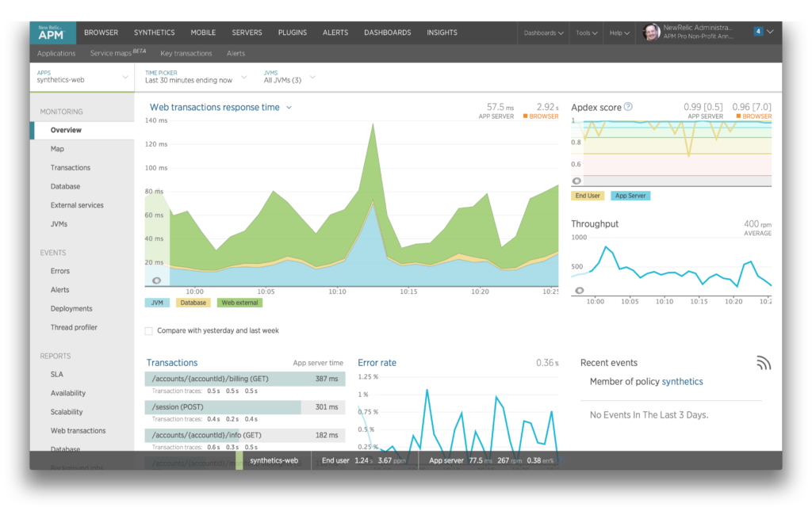
Task: Open /session (POST) transaction
Action: [x=245, y=407]
